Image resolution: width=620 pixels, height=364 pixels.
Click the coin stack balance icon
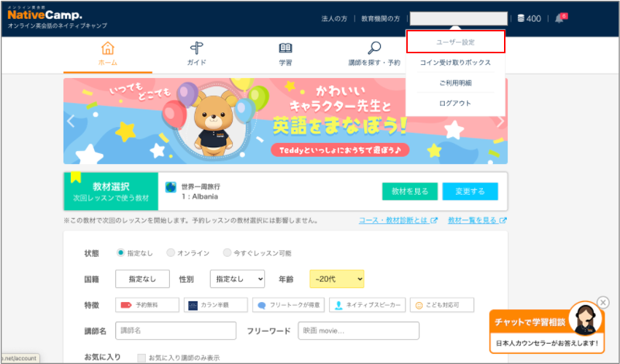pos(521,18)
